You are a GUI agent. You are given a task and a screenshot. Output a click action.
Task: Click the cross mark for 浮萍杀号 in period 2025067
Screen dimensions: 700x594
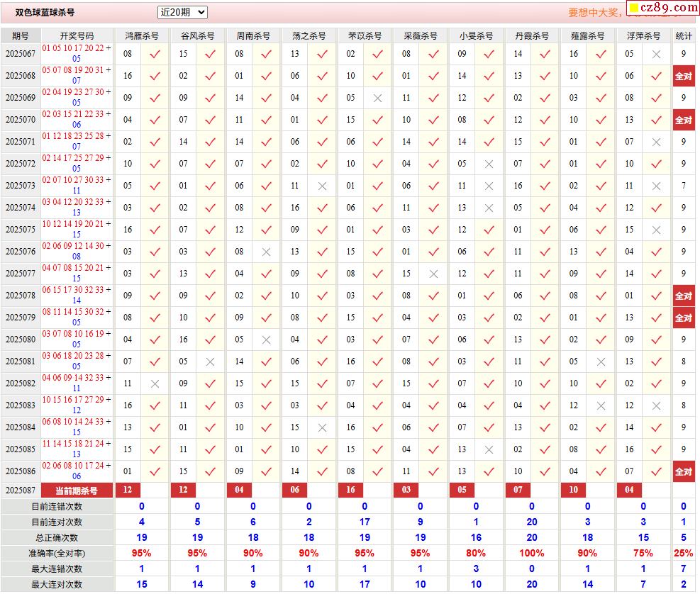[656, 54]
